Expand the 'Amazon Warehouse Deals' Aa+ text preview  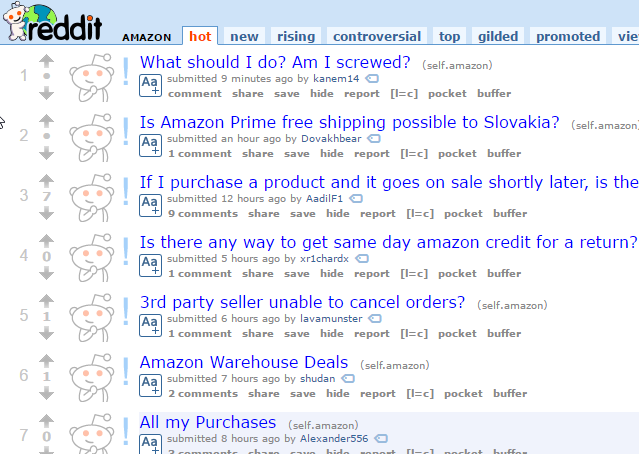click(150, 385)
